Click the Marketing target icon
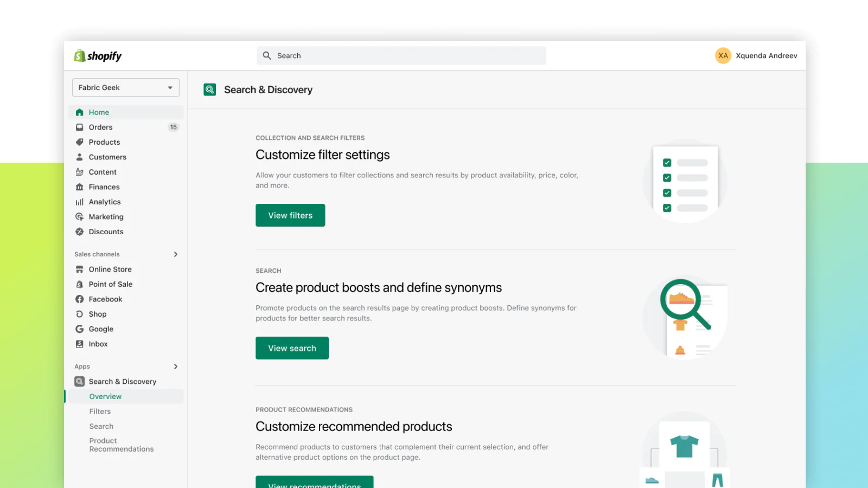 coord(80,216)
